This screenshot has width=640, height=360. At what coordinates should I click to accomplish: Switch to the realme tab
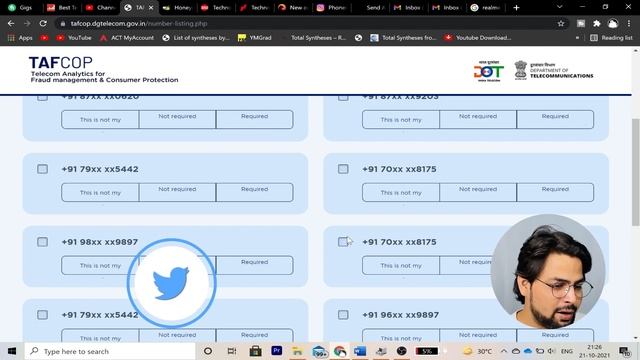point(486,7)
